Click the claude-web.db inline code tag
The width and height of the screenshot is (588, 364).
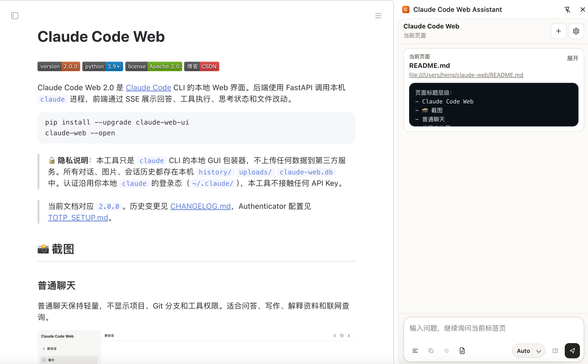click(306, 172)
